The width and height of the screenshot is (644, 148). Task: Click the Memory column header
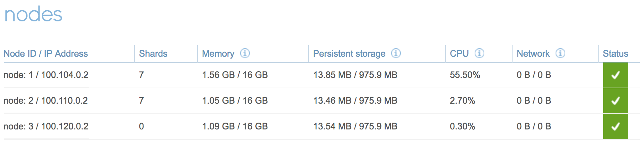pos(218,54)
